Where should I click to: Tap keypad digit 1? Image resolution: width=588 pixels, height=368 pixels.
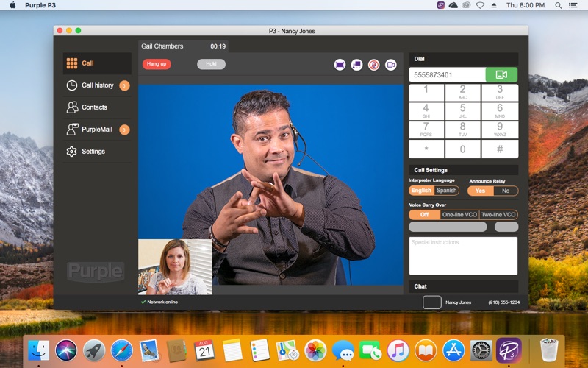click(426, 93)
